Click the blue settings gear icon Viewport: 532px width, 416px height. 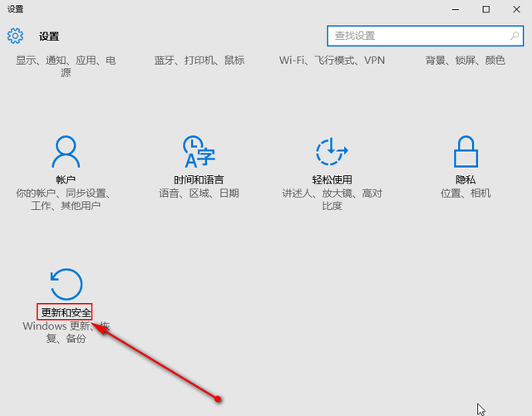click(15, 36)
